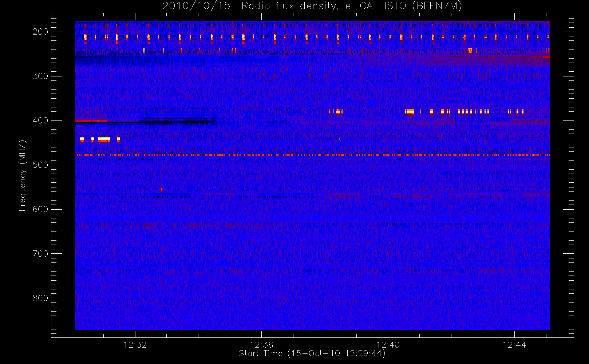
Task: Select the 400 frequency tick label
Action: 40,120
